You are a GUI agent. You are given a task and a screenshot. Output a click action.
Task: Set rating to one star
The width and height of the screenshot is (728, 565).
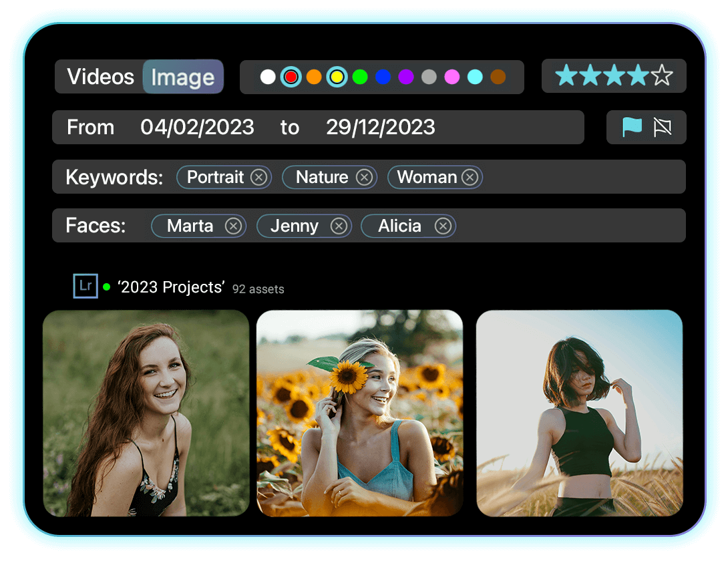[566, 76]
